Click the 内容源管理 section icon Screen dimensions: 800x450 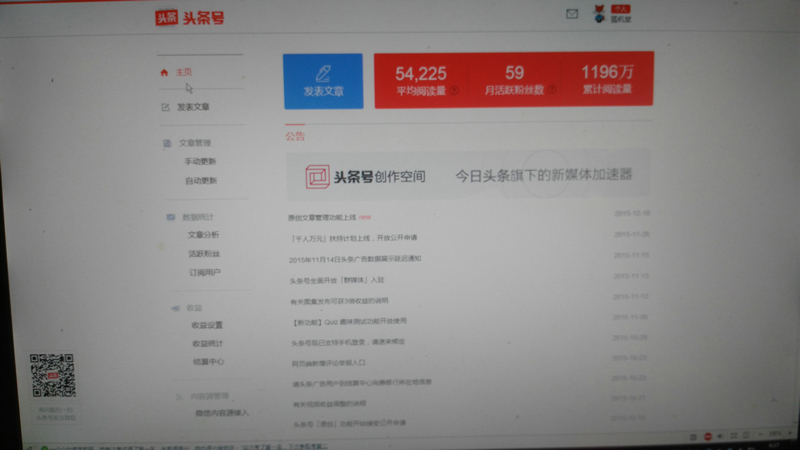click(179, 396)
